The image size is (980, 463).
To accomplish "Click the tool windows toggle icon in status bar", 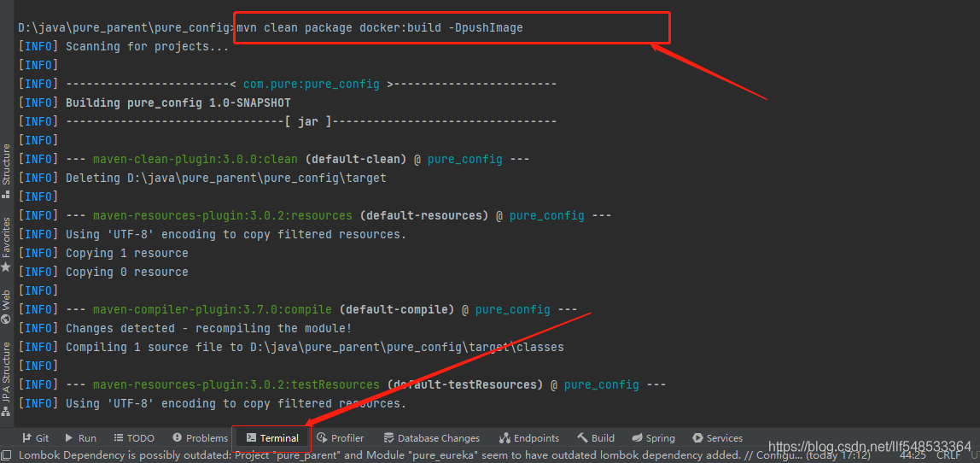I will point(6,456).
